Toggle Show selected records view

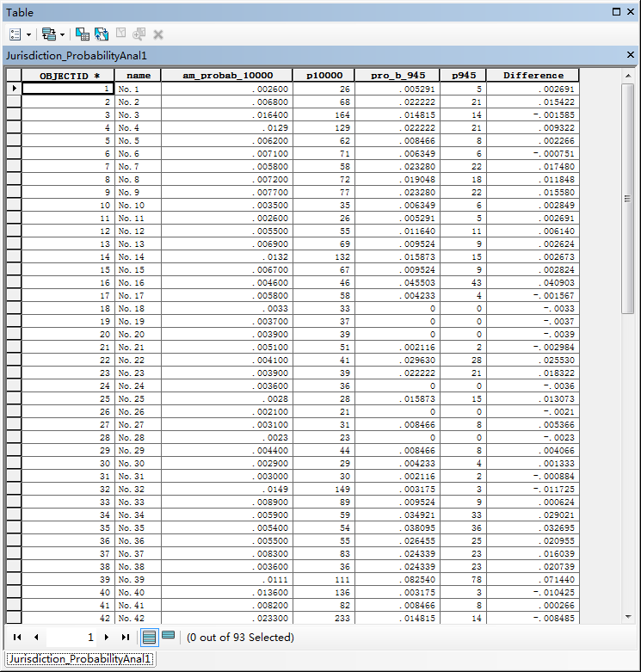tap(169, 637)
